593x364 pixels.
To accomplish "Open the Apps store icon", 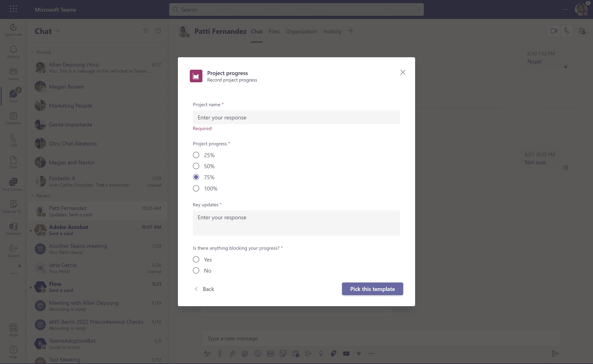I will click(x=13, y=330).
